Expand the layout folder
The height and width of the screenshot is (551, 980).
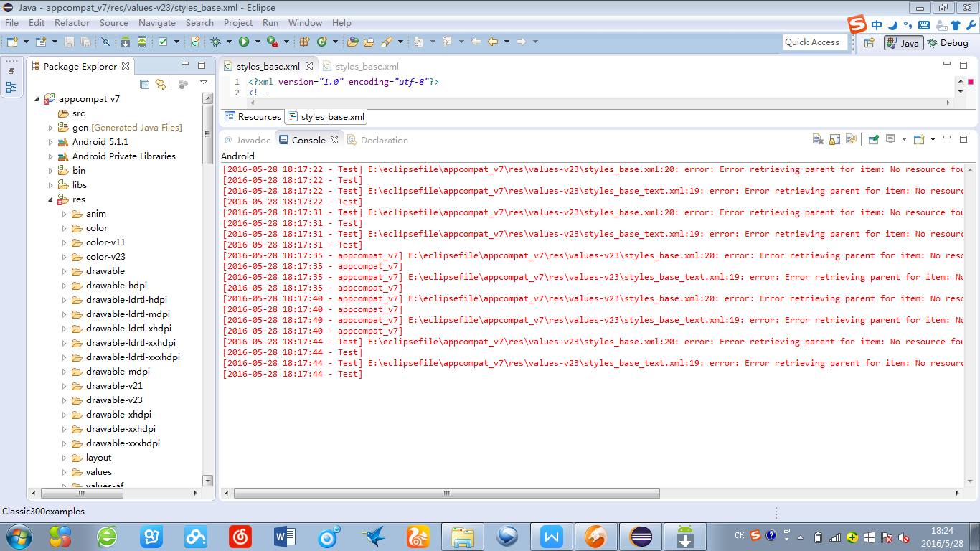click(64, 458)
